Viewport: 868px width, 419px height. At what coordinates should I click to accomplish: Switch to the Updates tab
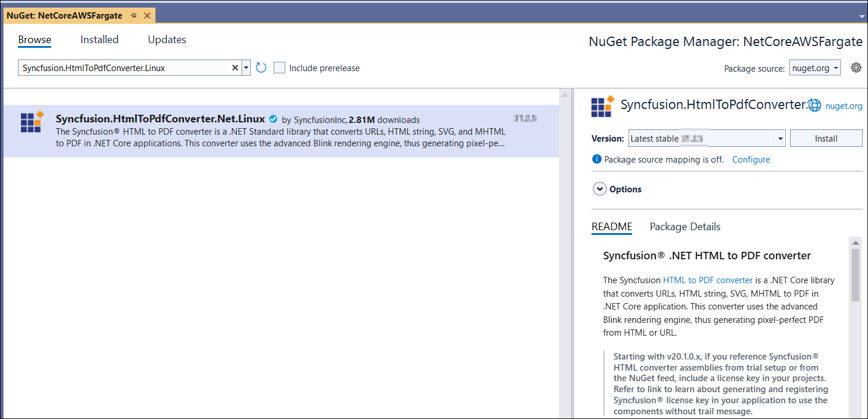167,40
